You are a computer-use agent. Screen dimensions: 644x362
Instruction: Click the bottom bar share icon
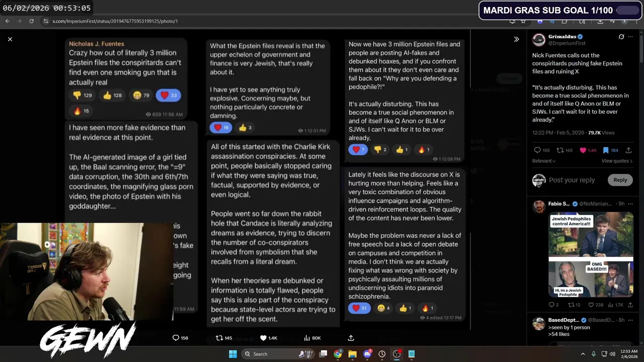pos(351,338)
